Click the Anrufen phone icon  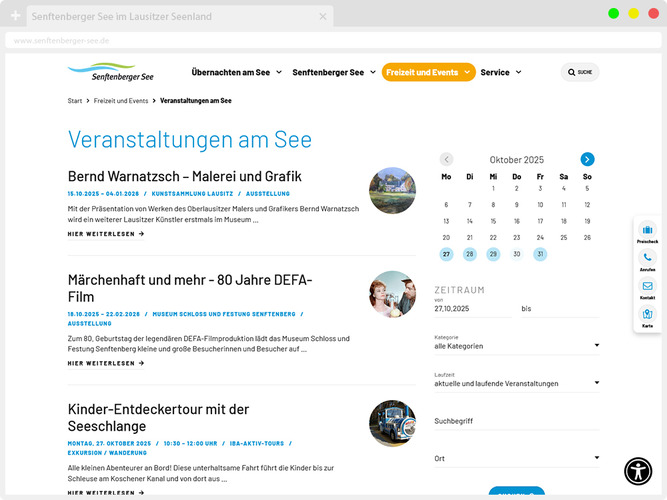tap(647, 258)
